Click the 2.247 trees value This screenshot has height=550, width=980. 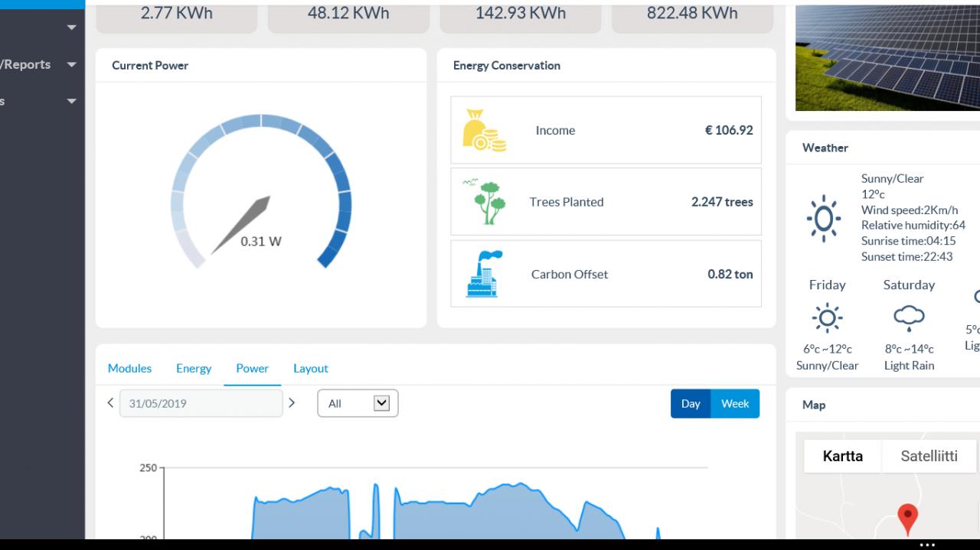pyautogui.click(x=722, y=202)
